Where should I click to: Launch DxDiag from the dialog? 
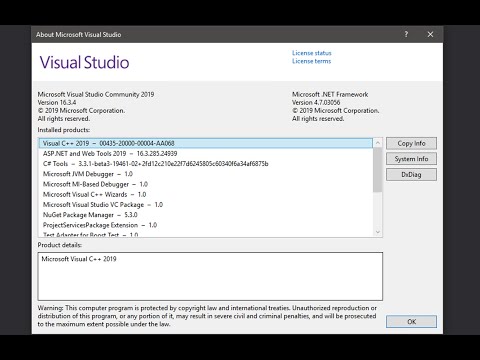(x=411, y=175)
